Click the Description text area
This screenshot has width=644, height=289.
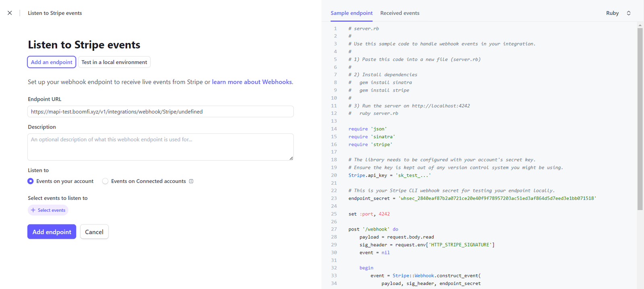click(161, 147)
